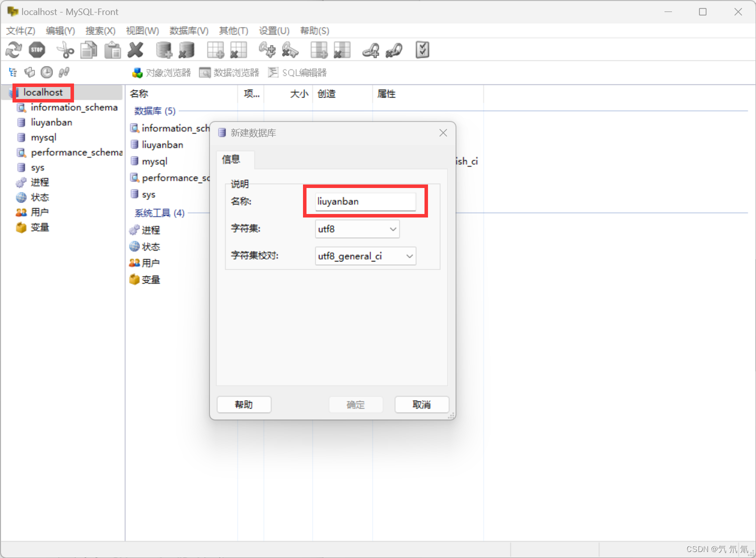This screenshot has width=756, height=558.
Task: Click the 大小 column header
Action: tap(288, 94)
